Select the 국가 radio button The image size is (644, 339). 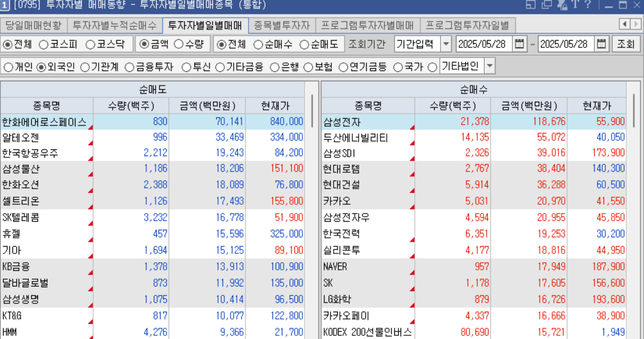pos(398,67)
